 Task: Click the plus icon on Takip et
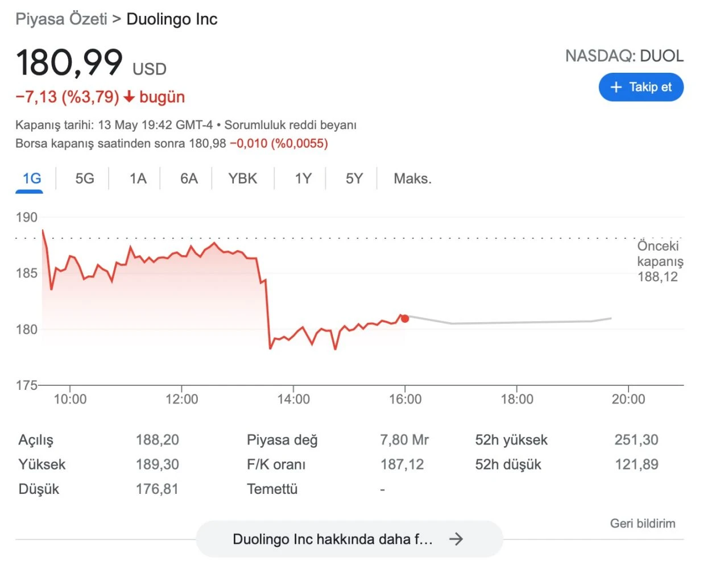tap(616, 88)
